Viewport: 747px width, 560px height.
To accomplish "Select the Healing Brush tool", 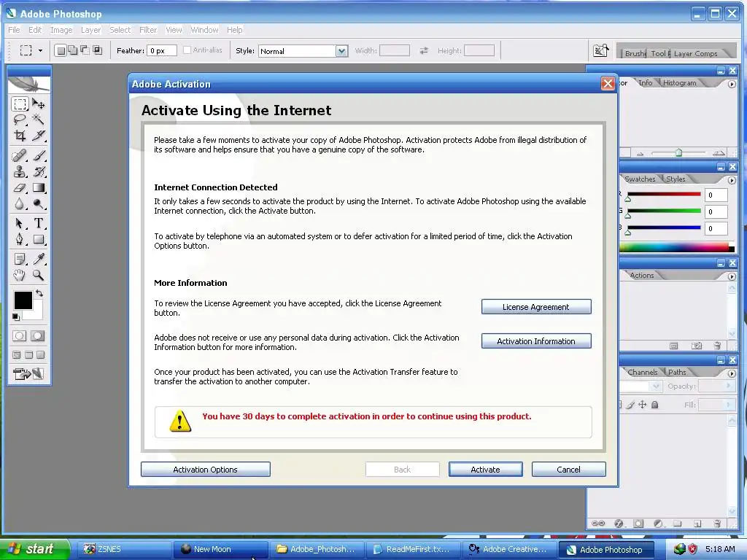I will (x=20, y=155).
